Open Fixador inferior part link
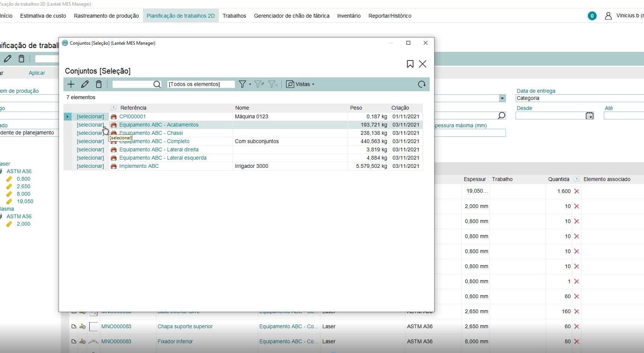The image size is (644, 353). (175, 341)
